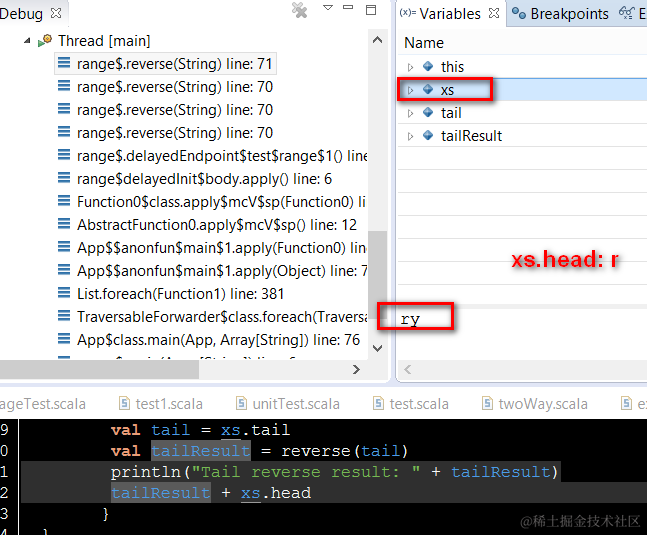Close the Debug view tab

pyautogui.click(x=56, y=14)
